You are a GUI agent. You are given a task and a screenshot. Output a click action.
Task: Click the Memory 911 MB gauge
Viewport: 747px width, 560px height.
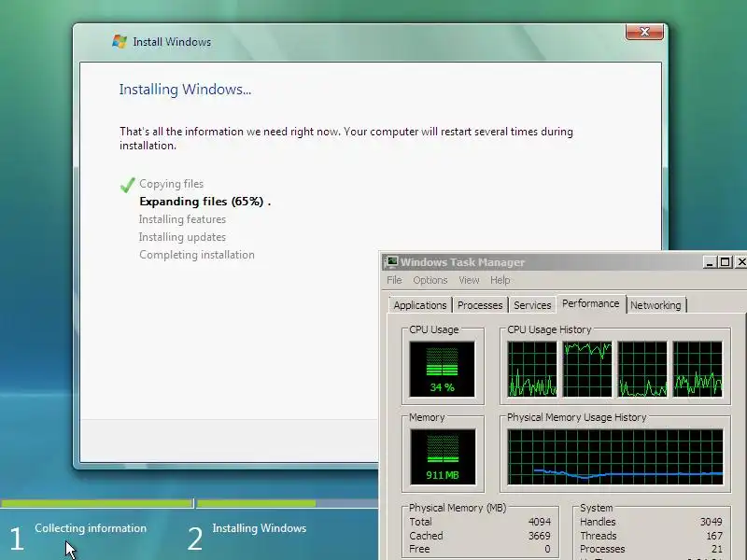click(x=443, y=456)
